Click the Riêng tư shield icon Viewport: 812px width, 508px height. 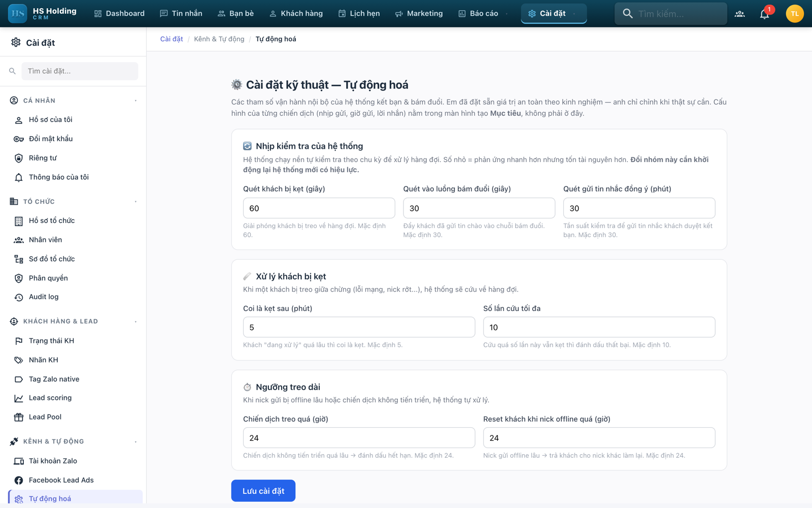[x=19, y=158]
